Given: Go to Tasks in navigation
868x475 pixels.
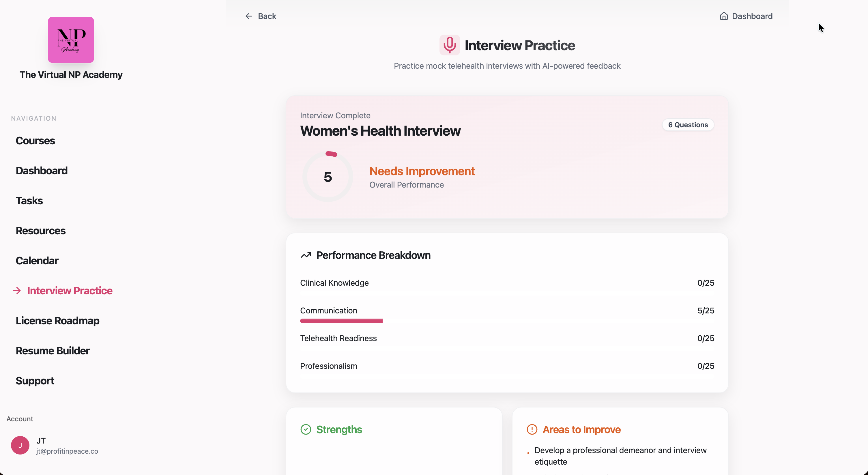Looking at the screenshot, I should tap(29, 201).
